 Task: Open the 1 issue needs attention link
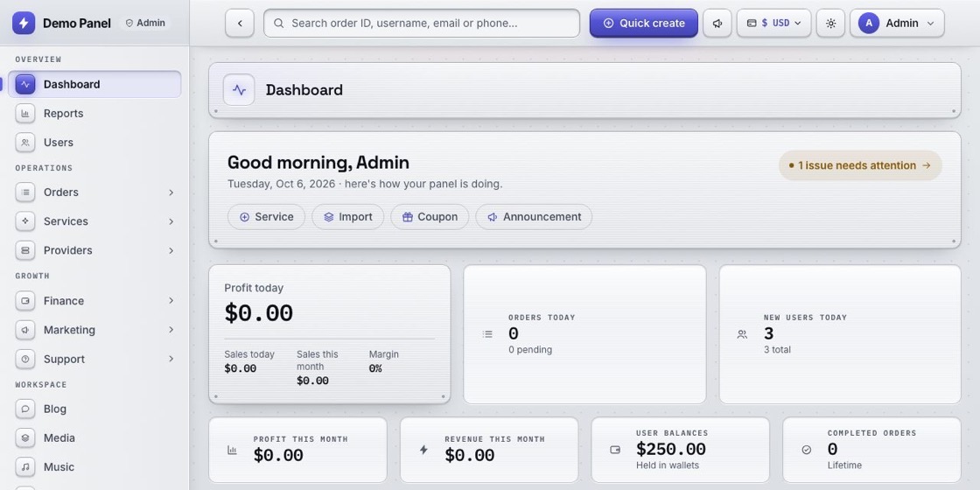(860, 165)
